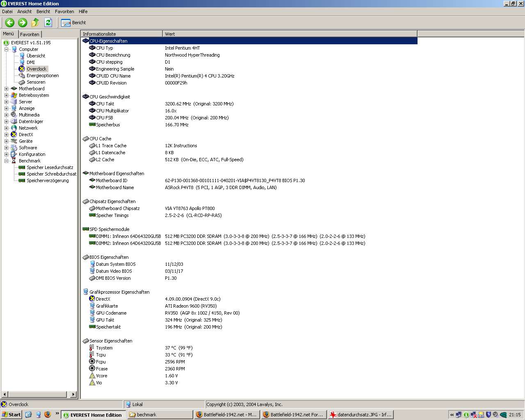This screenshot has width=525, height=420.
Task: Refresh the page with the refresh icon
Action: [x=48, y=23]
